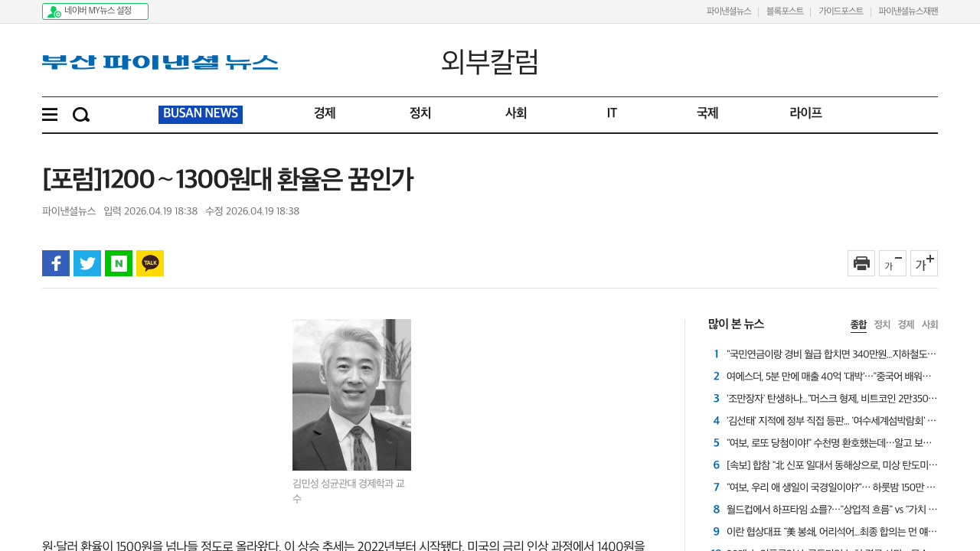This screenshot has height=551, width=980.
Task: Click the 부산 파이낸셜 뉴스 logo
Action: [x=160, y=62]
